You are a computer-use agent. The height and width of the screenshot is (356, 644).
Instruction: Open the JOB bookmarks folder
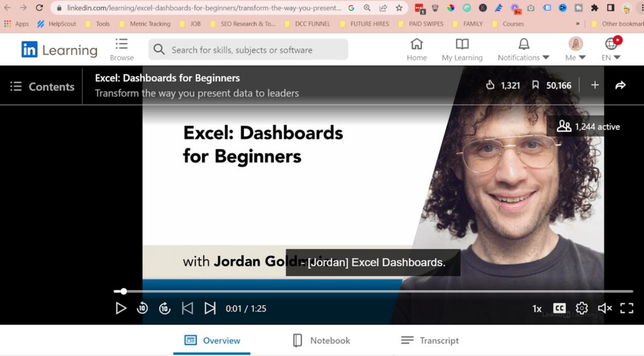[190, 24]
